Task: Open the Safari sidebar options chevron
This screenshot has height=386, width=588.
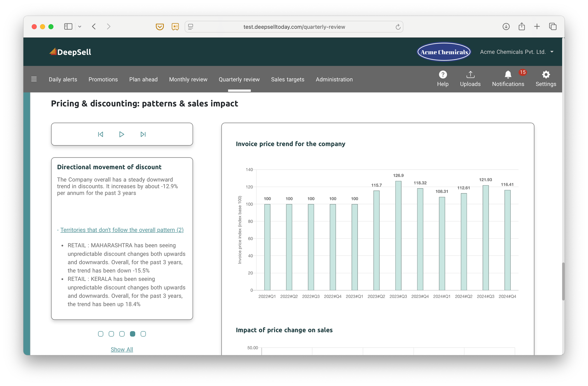Action: pyautogui.click(x=79, y=27)
